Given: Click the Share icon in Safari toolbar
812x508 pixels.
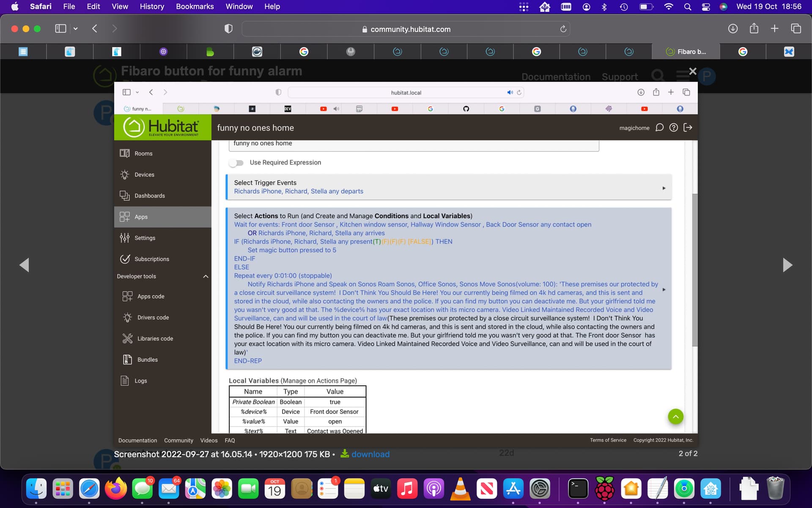Looking at the screenshot, I should (754, 29).
